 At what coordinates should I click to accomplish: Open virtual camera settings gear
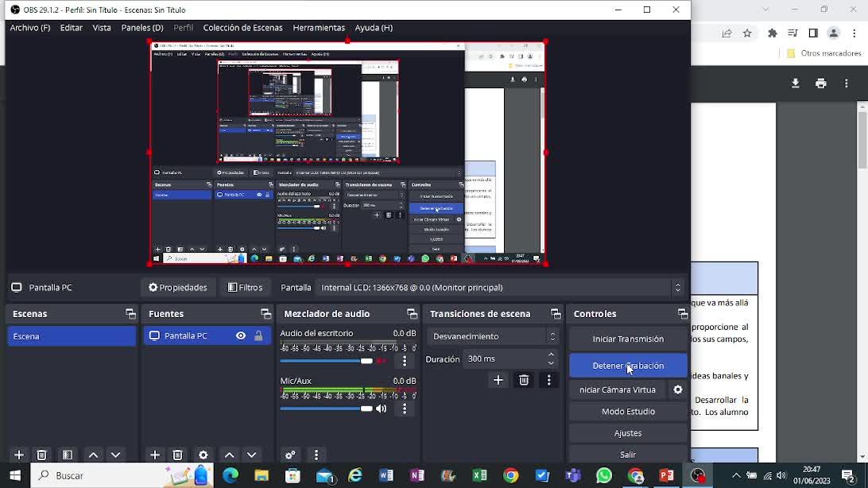[x=678, y=389]
